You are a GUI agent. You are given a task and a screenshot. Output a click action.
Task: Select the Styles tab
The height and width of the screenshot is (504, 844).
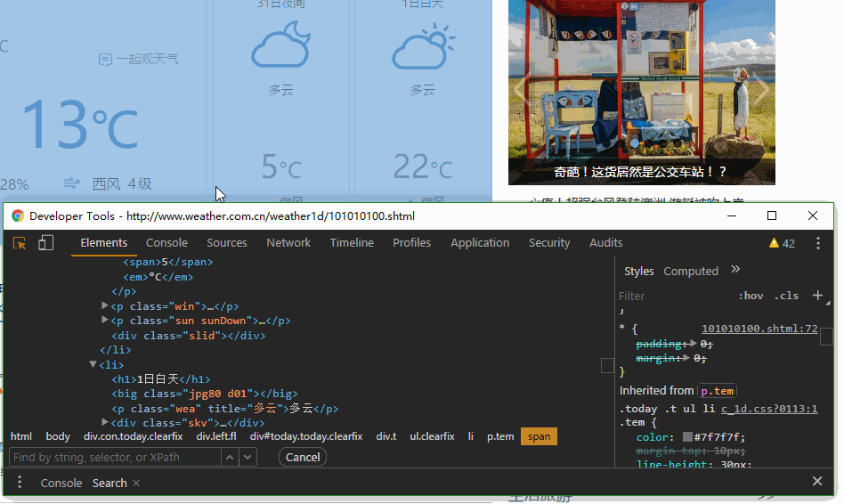tap(639, 271)
